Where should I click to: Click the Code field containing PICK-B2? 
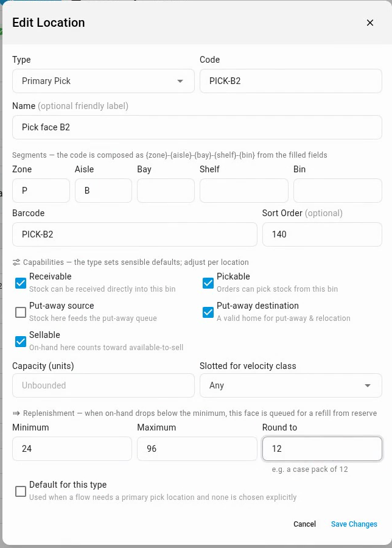tap(291, 81)
